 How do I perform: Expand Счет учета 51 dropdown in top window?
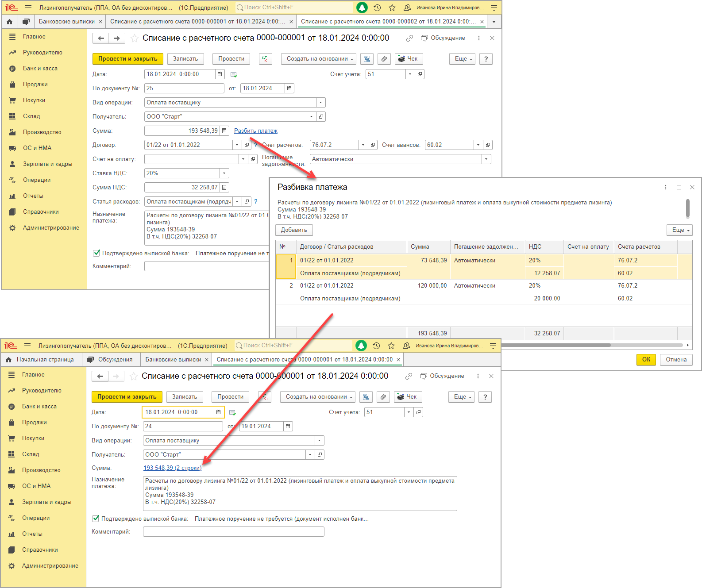pyautogui.click(x=410, y=74)
